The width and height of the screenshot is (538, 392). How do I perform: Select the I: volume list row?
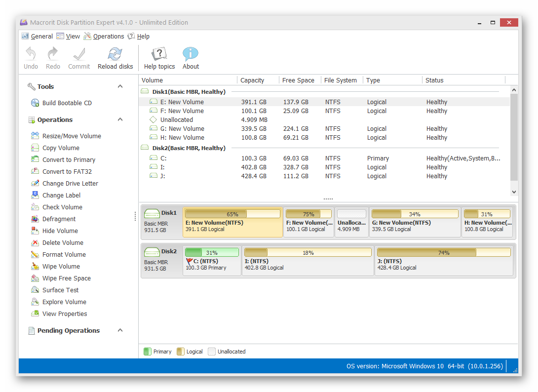pos(324,167)
